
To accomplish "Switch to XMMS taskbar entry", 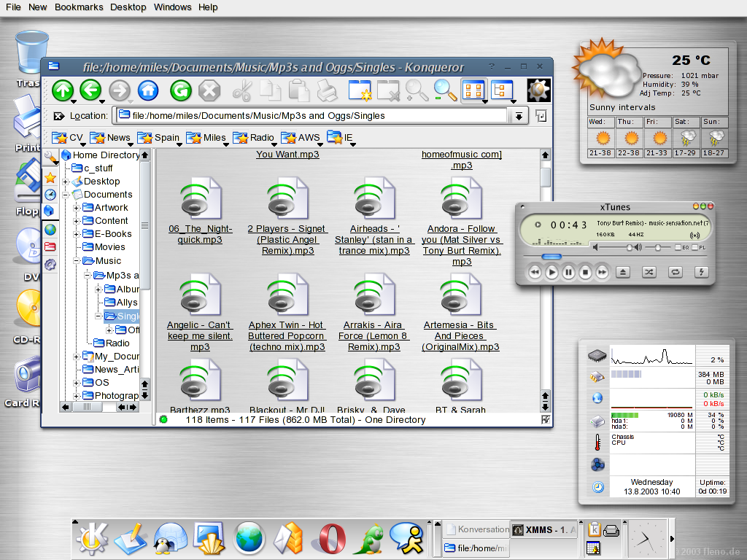I will tap(544, 529).
